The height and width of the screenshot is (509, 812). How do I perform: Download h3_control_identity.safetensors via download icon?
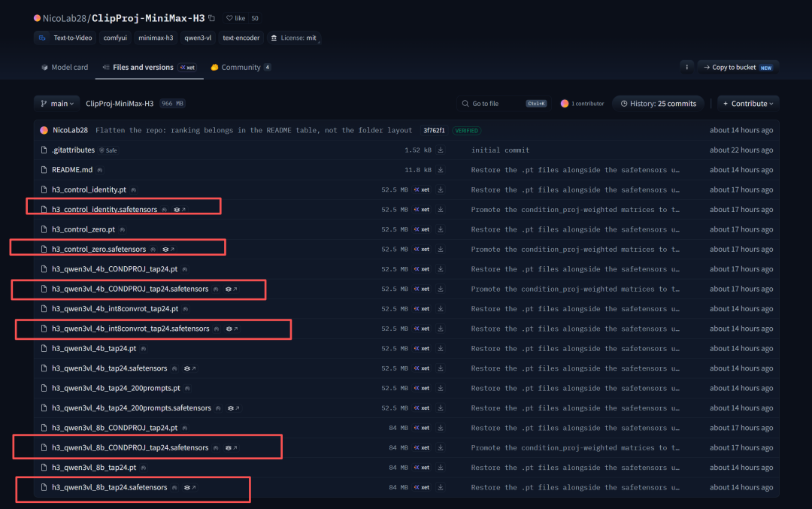point(441,210)
